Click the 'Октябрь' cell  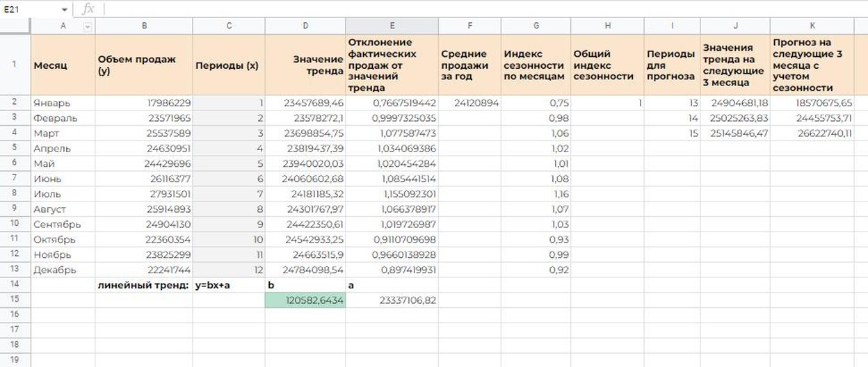click(x=63, y=239)
